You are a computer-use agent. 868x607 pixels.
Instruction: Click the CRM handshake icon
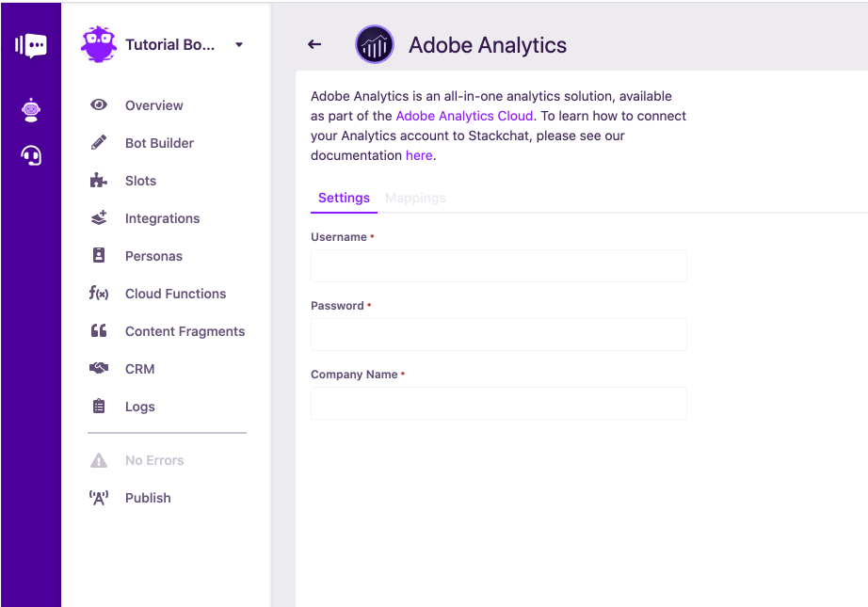pyautogui.click(x=99, y=368)
